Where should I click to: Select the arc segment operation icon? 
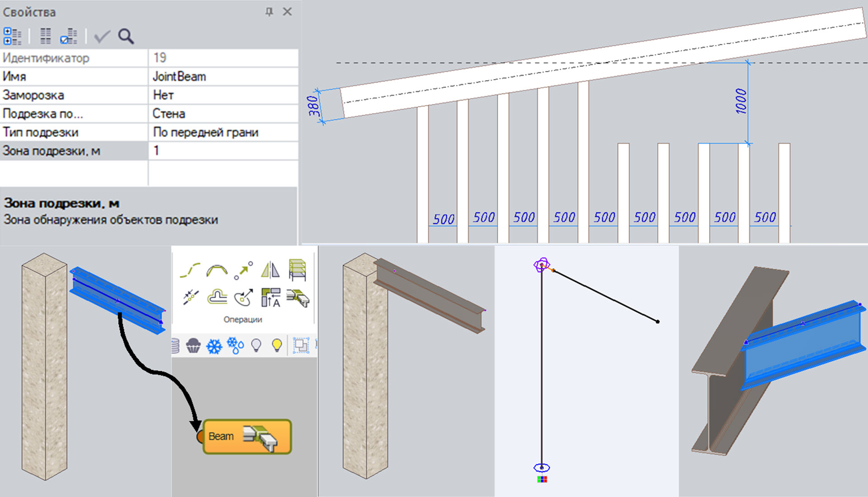pos(217,270)
